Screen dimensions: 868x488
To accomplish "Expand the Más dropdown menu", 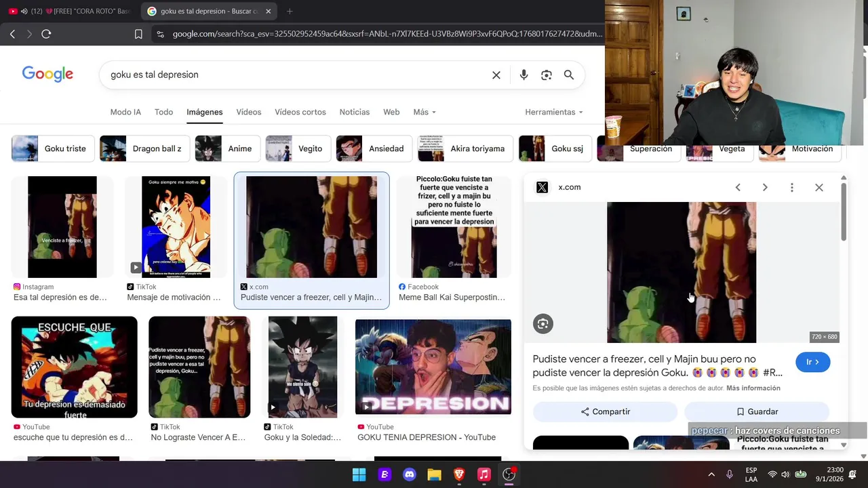I will pos(425,112).
